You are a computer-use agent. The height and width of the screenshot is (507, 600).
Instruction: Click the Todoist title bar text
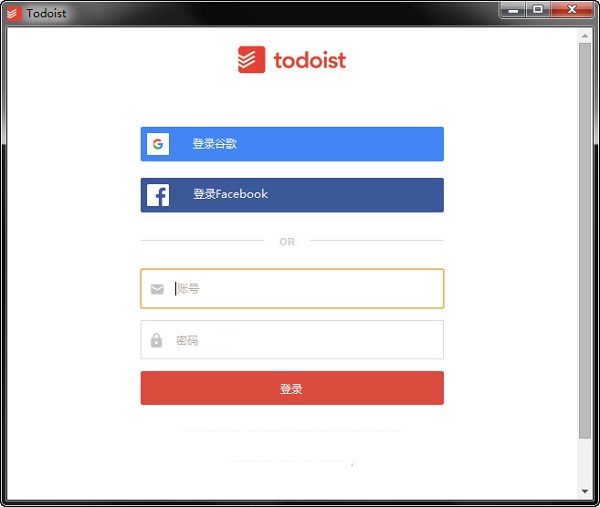pyautogui.click(x=46, y=13)
